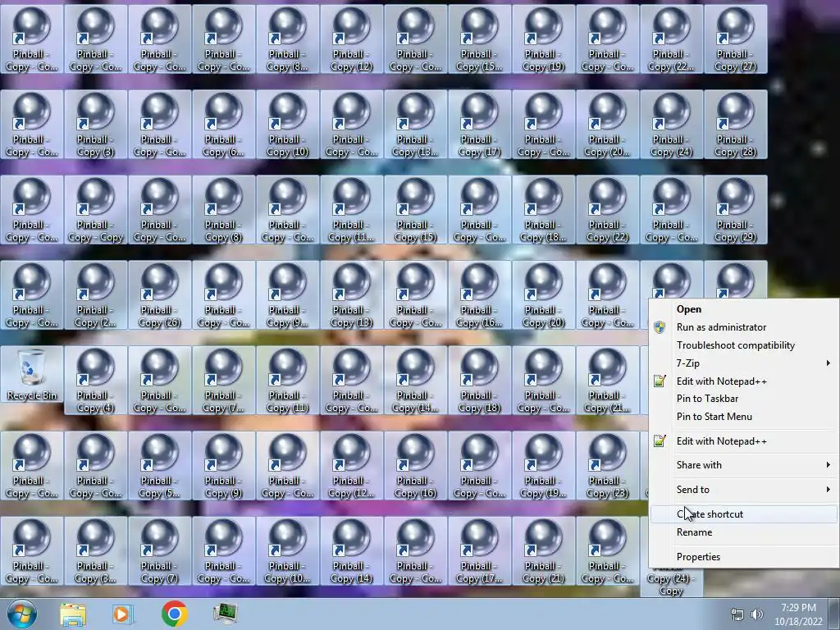
Task: Select the Pinball - Copy (16) shortcut
Action: [x=415, y=466]
